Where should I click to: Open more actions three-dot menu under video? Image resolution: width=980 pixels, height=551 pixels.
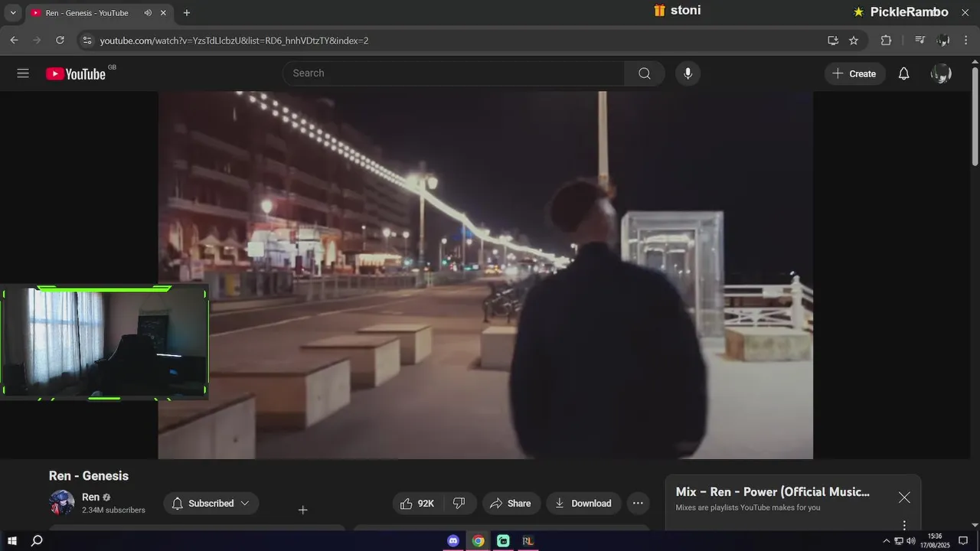638,503
